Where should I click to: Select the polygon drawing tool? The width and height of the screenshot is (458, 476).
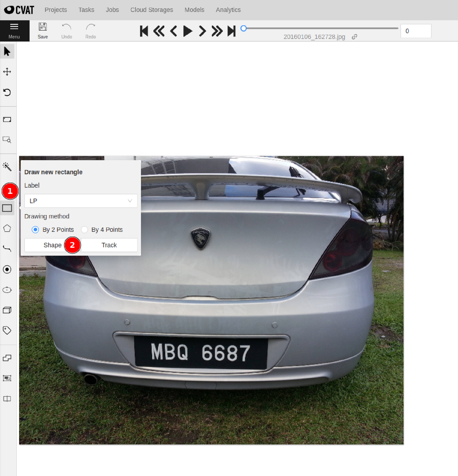pyautogui.click(x=7, y=228)
